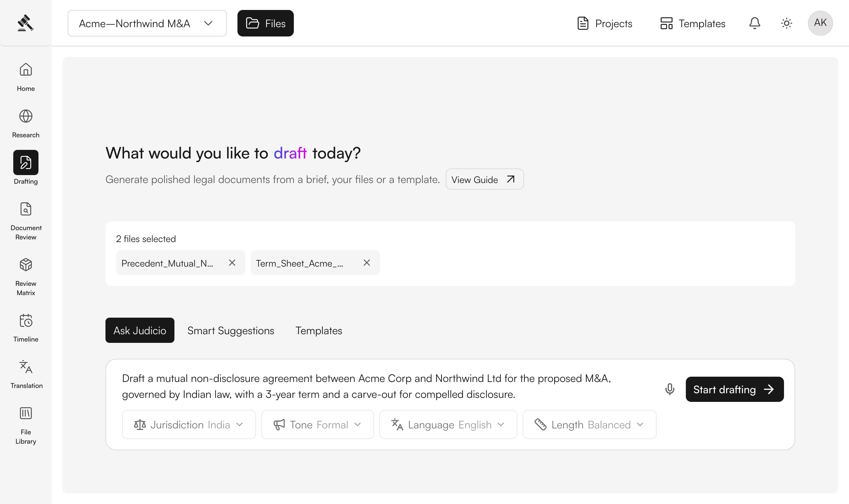Go to Home via the house icon
The height and width of the screenshot is (504, 849).
click(x=26, y=70)
